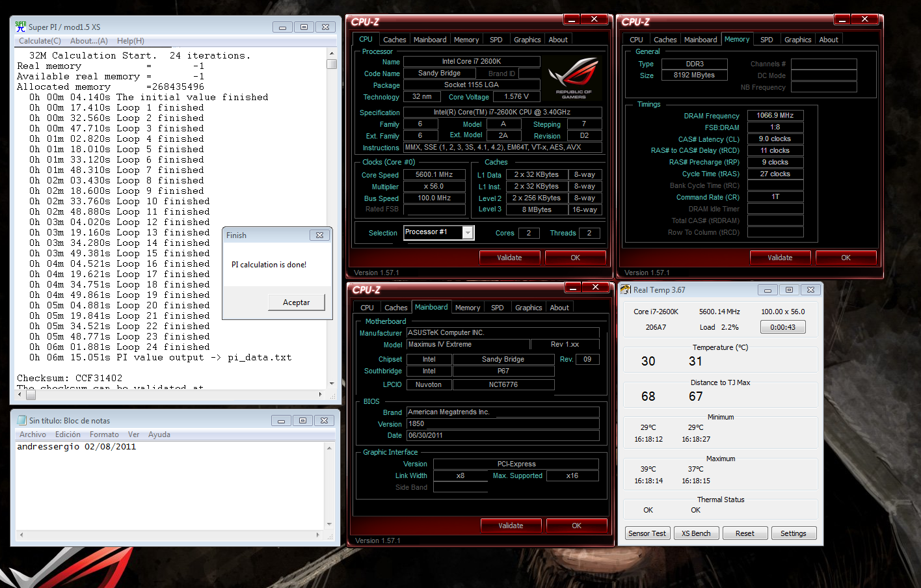Click the Super PI application icon in title bar

[x=21, y=27]
